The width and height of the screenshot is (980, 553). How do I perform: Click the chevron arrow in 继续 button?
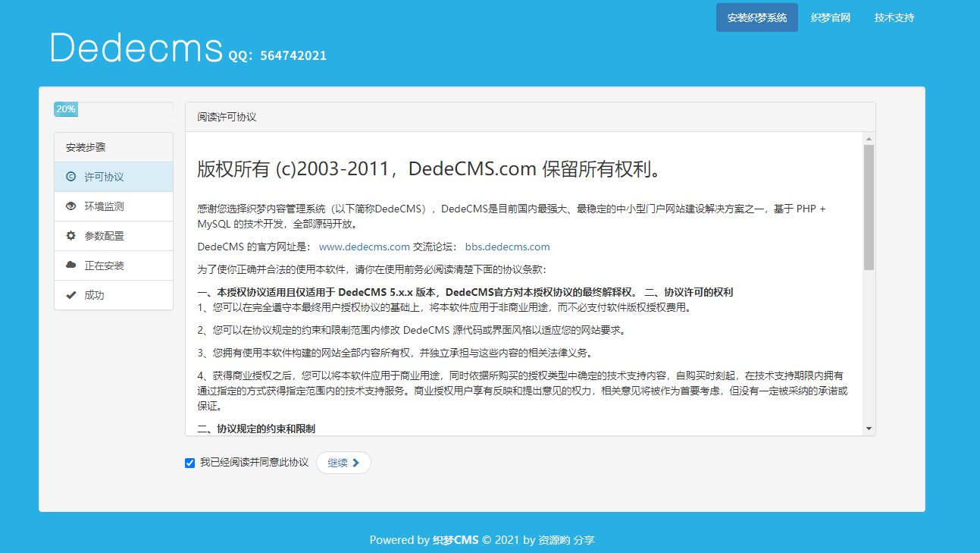[x=356, y=463]
